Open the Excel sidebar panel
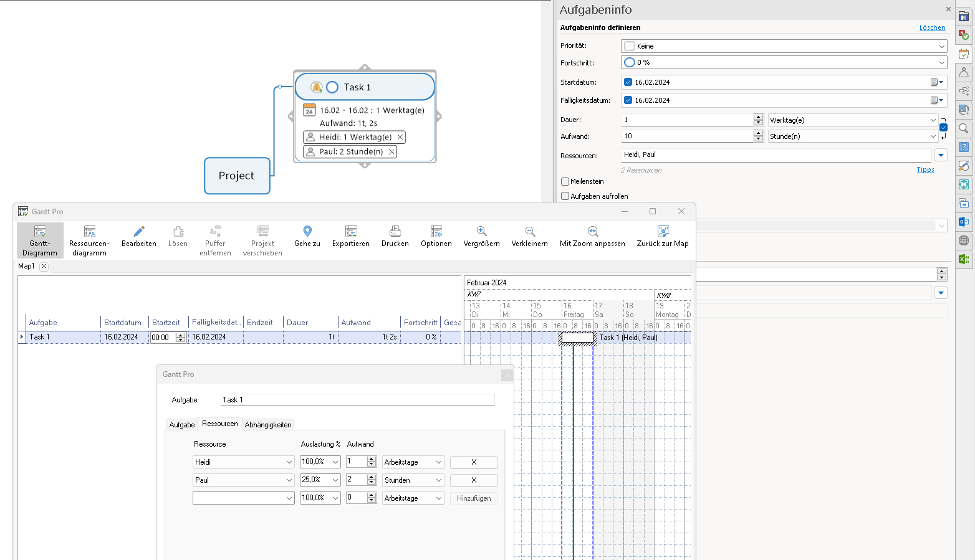975x560 pixels. pos(964,259)
